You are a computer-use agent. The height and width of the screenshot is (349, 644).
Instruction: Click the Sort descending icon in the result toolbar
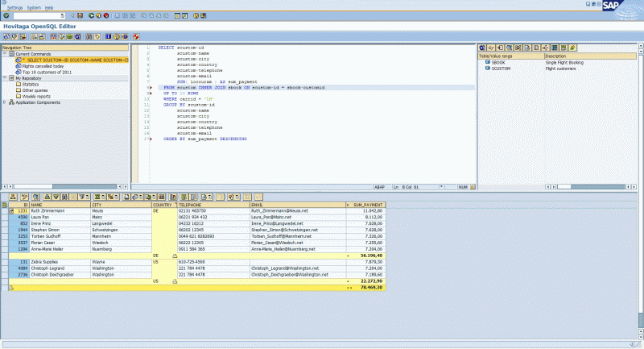coord(56,197)
